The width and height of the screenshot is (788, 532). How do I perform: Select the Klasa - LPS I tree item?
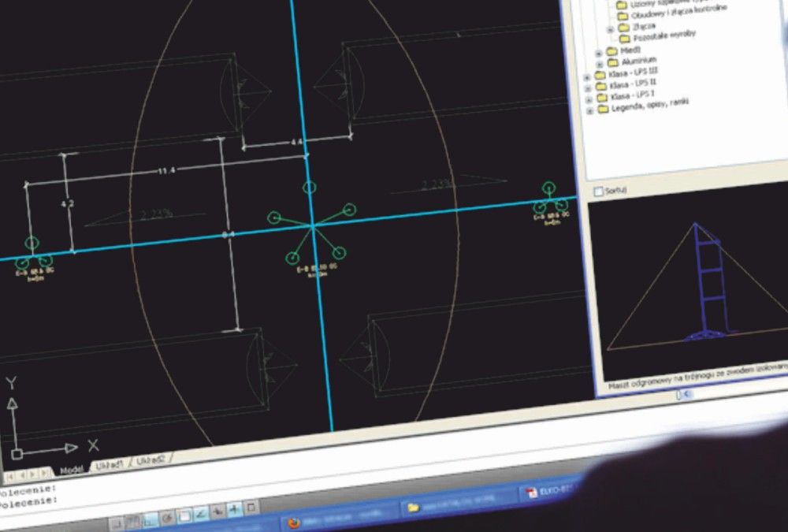(x=632, y=95)
